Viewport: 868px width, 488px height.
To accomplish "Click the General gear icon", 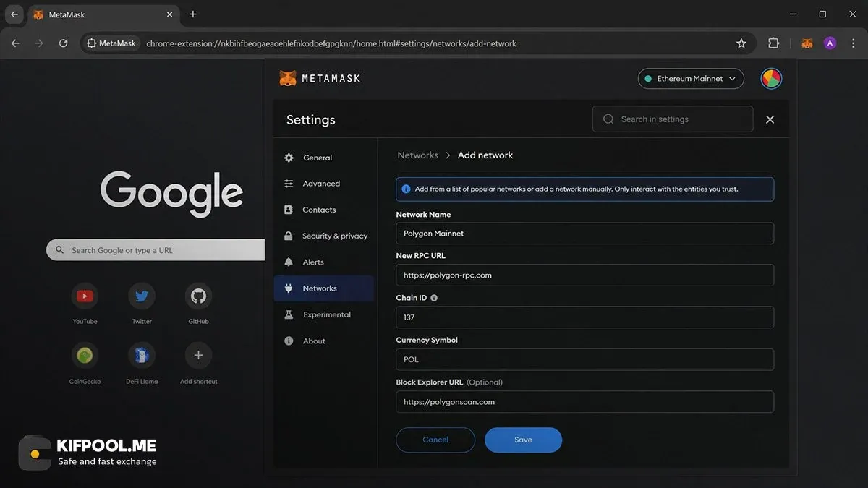I will [289, 158].
